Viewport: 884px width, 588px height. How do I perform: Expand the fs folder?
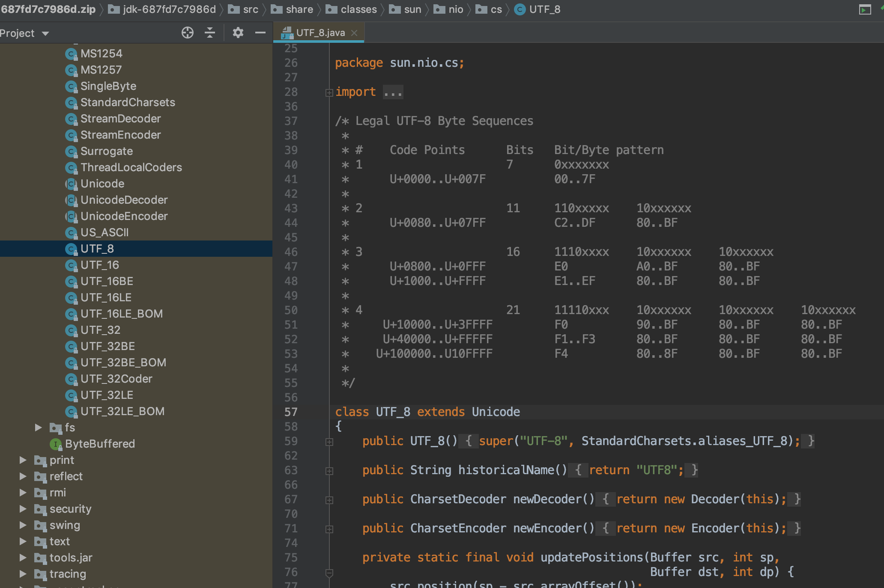tap(39, 428)
